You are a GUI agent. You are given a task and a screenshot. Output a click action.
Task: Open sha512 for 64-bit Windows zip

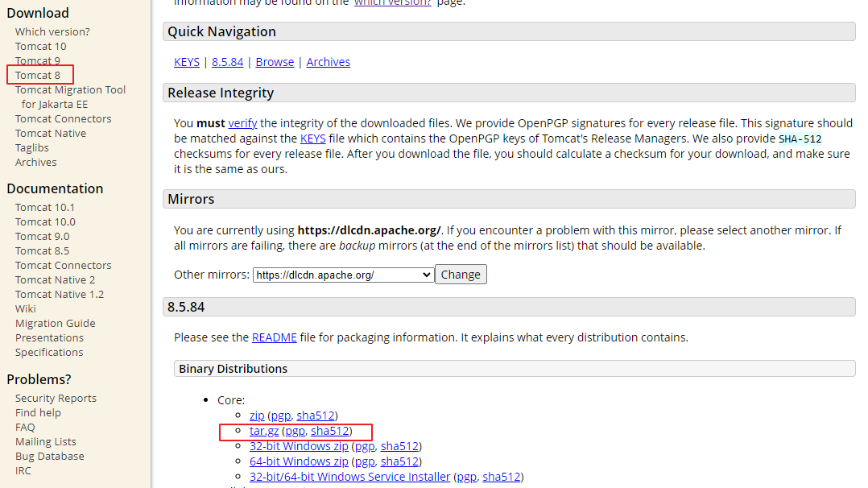tap(399, 461)
